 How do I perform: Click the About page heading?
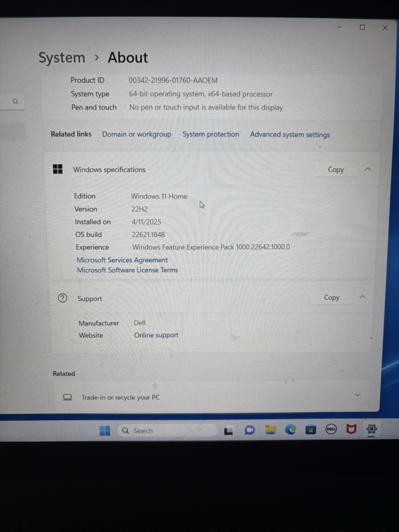coord(128,58)
